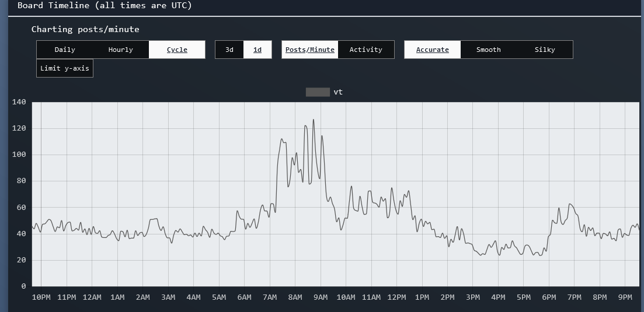
Task: Click the 10PM x-axis label
Action: [41, 297]
